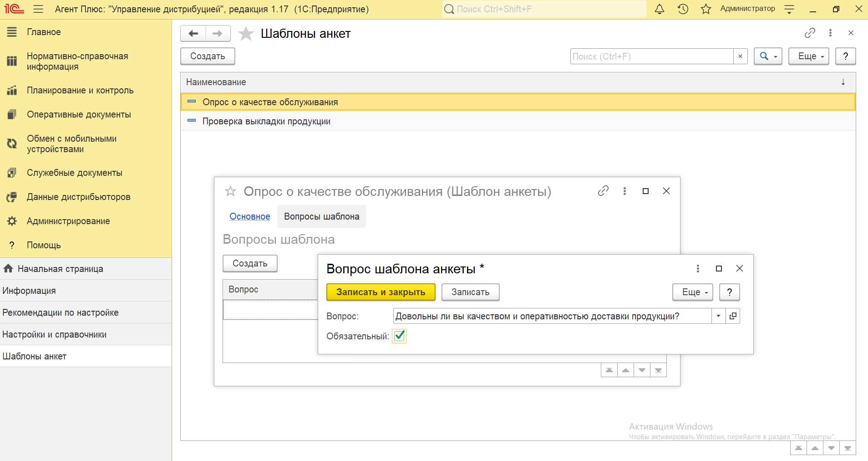Open the selected Вопрос item with open icon
868x461 pixels.
(733, 316)
